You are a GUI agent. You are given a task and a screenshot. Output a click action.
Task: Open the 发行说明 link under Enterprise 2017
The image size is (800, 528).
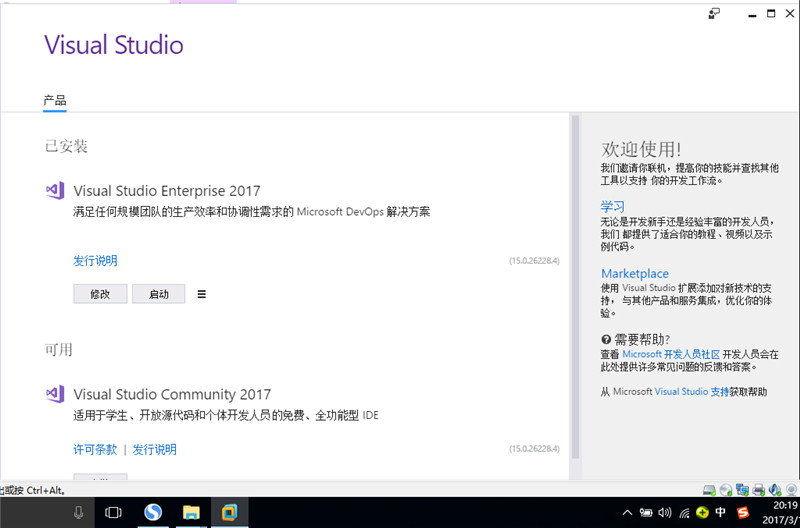click(x=95, y=261)
